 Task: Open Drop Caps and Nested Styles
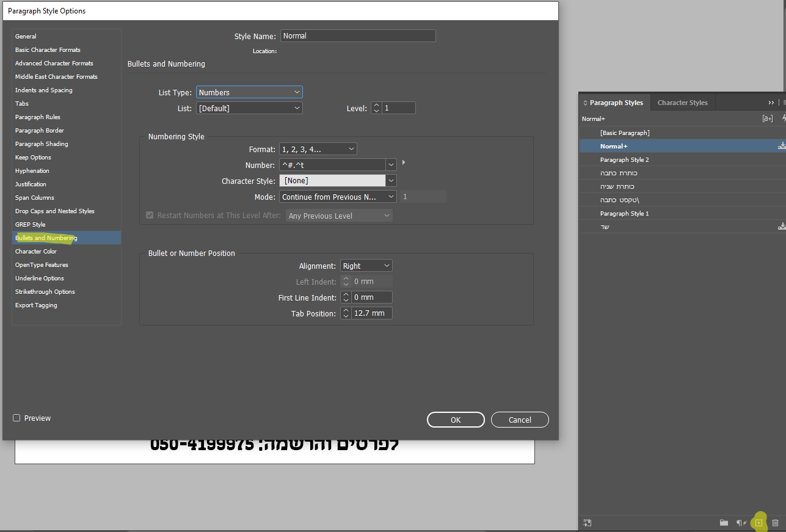point(67,211)
